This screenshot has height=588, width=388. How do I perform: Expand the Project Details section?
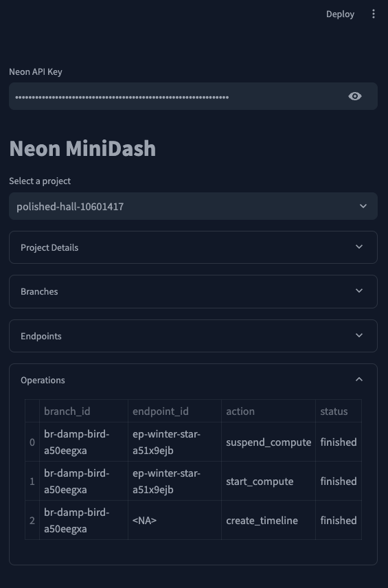(193, 247)
